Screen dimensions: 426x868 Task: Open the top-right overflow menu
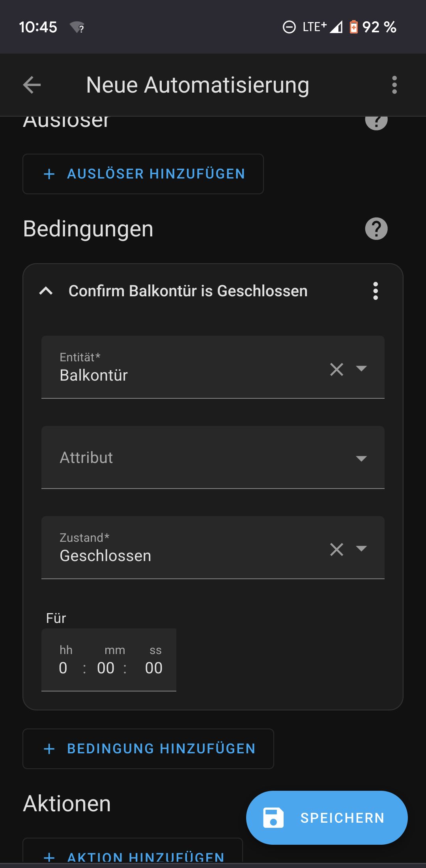(x=394, y=85)
